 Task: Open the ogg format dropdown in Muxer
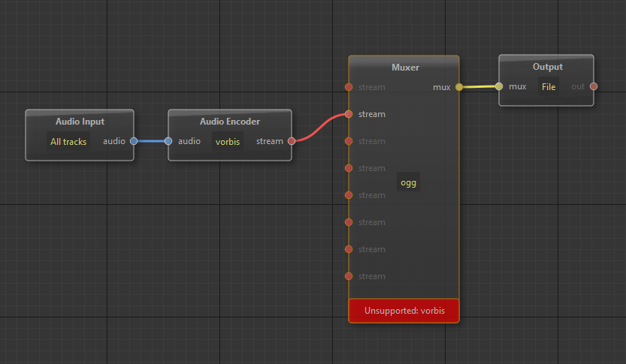(408, 182)
